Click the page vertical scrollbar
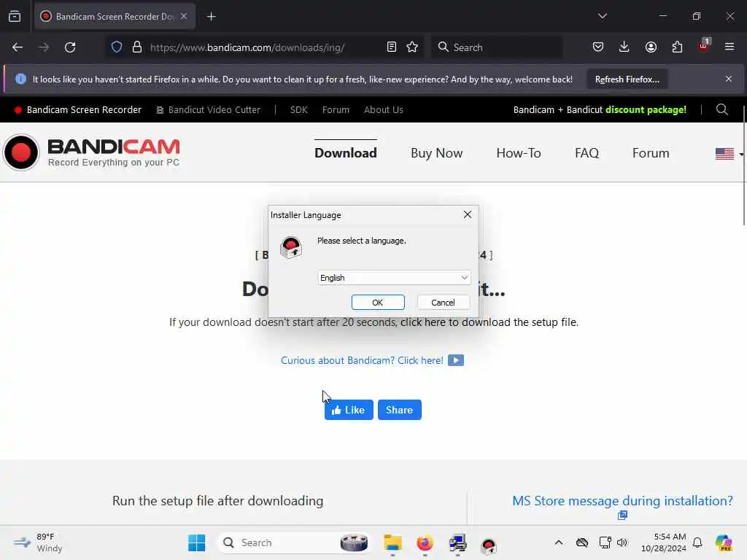747x560 pixels. [x=743, y=165]
